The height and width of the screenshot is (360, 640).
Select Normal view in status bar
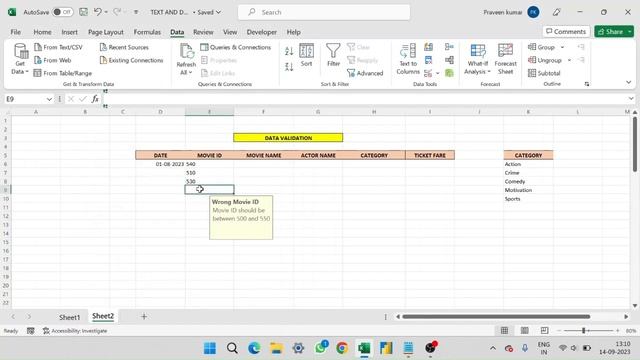click(504, 330)
